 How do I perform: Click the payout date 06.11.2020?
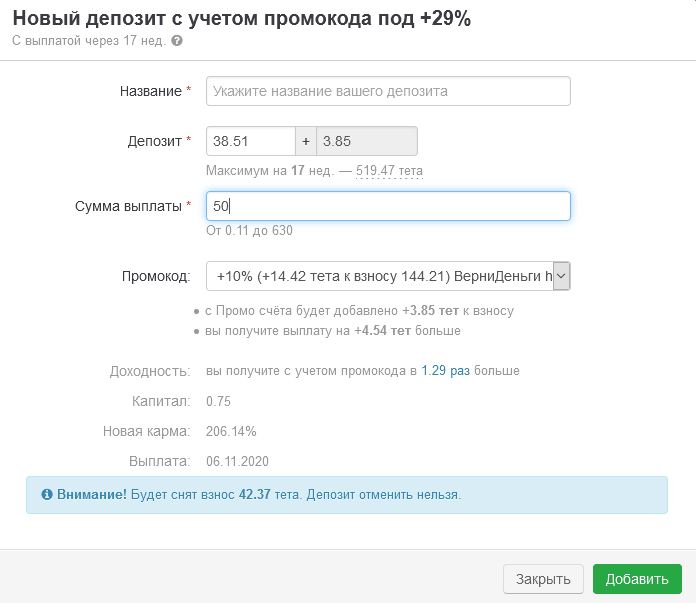(237, 461)
